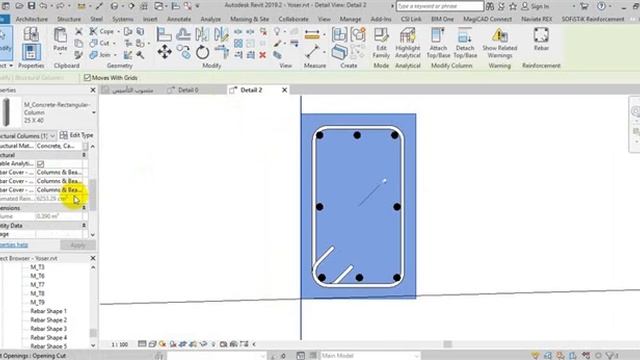Click the Cut to Clipboard scissors icon
640x360 pixels.
point(79,31)
